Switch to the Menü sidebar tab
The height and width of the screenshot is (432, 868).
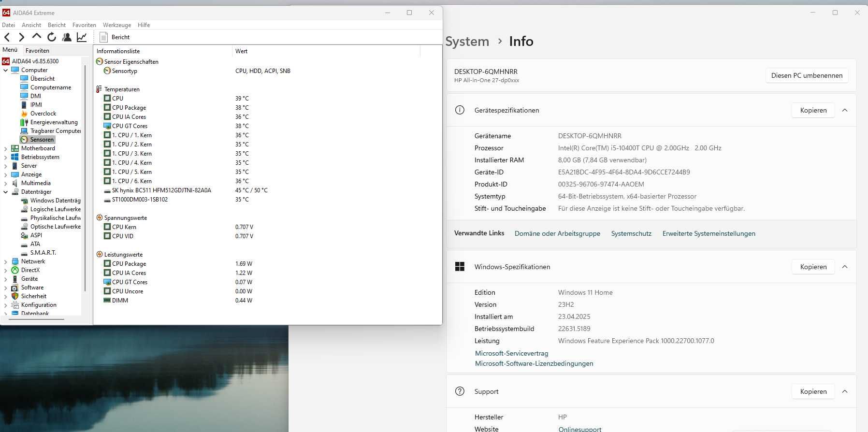pyautogui.click(x=10, y=50)
